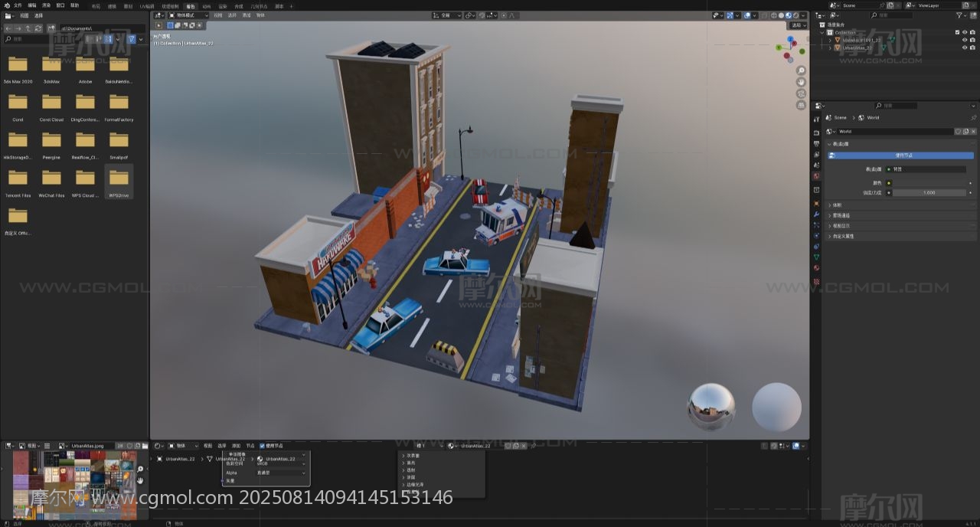Hide UrbanAtlas_22 object with eye icon
This screenshot has height=527, width=980.
965,47
